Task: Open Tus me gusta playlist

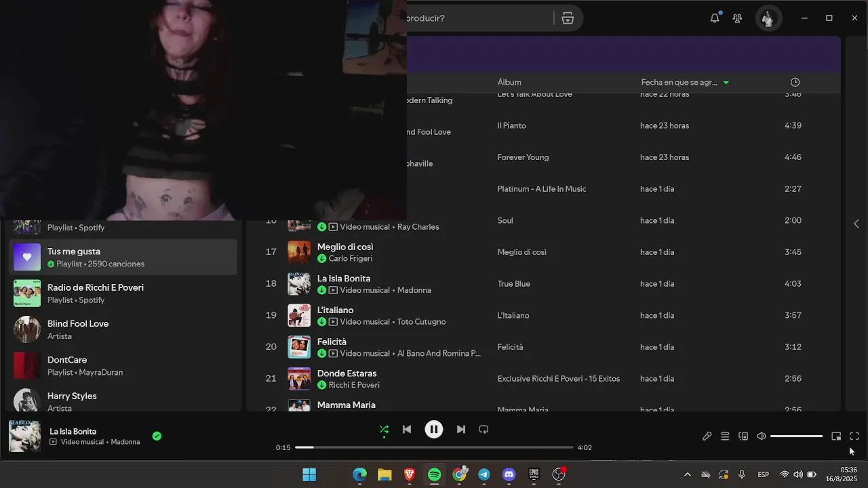Action: pyautogui.click(x=123, y=257)
